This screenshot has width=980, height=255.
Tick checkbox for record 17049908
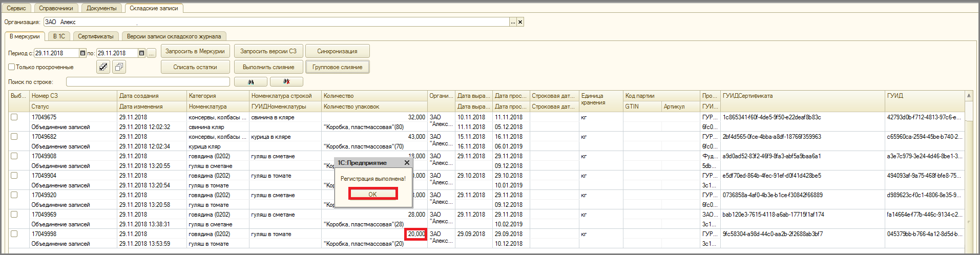pyautogui.click(x=14, y=156)
